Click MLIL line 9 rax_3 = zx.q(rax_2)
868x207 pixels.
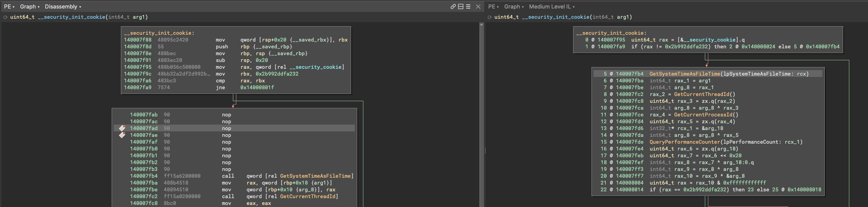692,101
